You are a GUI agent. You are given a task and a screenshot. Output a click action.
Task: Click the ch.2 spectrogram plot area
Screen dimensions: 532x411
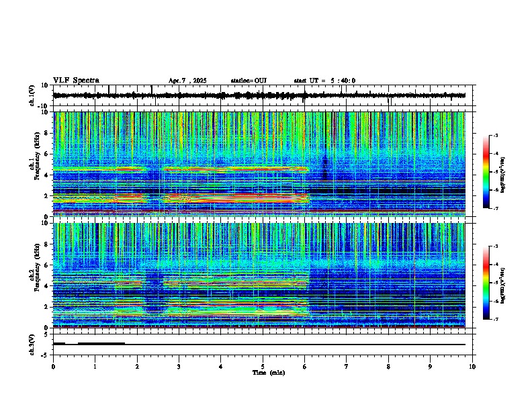pyautogui.click(x=259, y=275)
